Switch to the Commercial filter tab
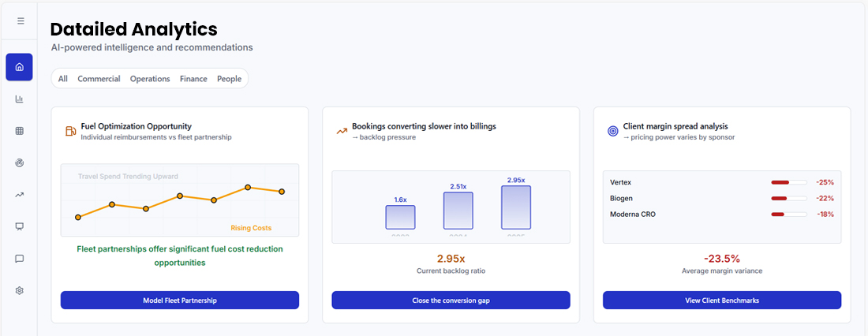The height and width of the screenshot is (336, 868). [x=99, y=79]
